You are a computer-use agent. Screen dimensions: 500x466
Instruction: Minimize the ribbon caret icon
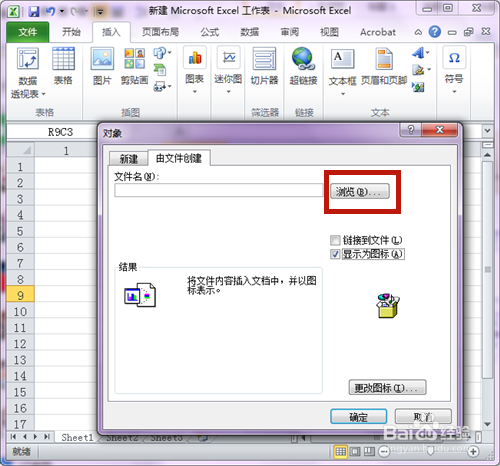(418, 32)
